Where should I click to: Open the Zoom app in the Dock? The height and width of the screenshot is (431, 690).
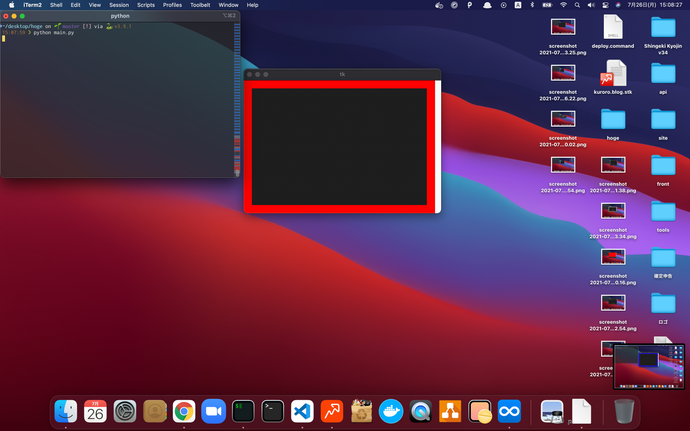(213, 411)
